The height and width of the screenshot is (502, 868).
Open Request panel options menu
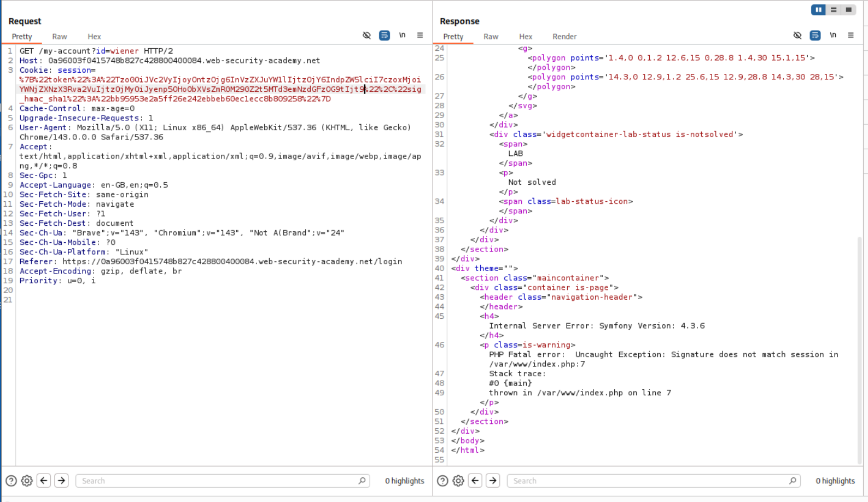420,36
